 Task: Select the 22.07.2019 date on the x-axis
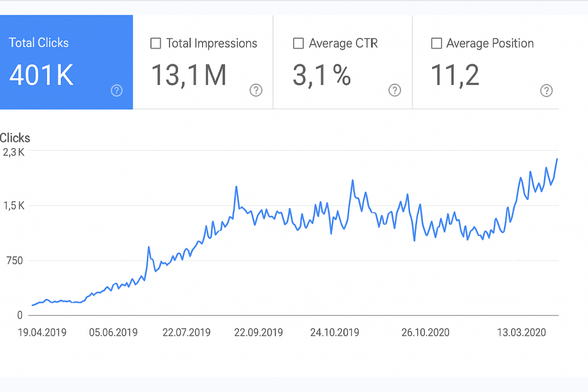[x=186, y=332]
